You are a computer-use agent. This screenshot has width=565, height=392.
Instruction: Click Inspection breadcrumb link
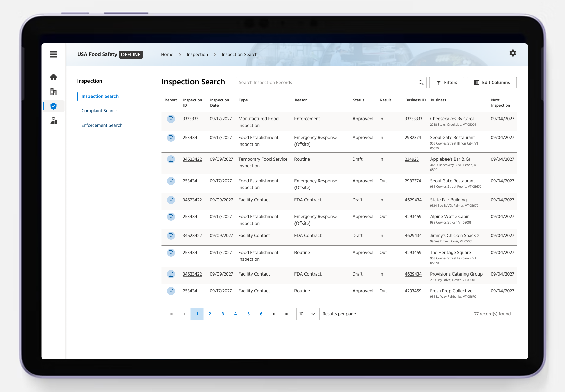point(197,55)
